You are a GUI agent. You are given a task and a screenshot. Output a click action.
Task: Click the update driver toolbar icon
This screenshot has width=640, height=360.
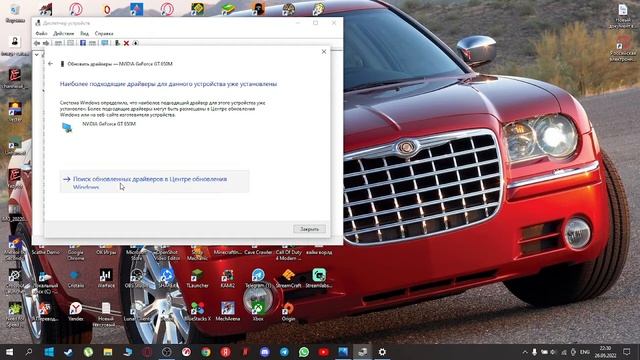pyautogui.click(x=118, y=43)
